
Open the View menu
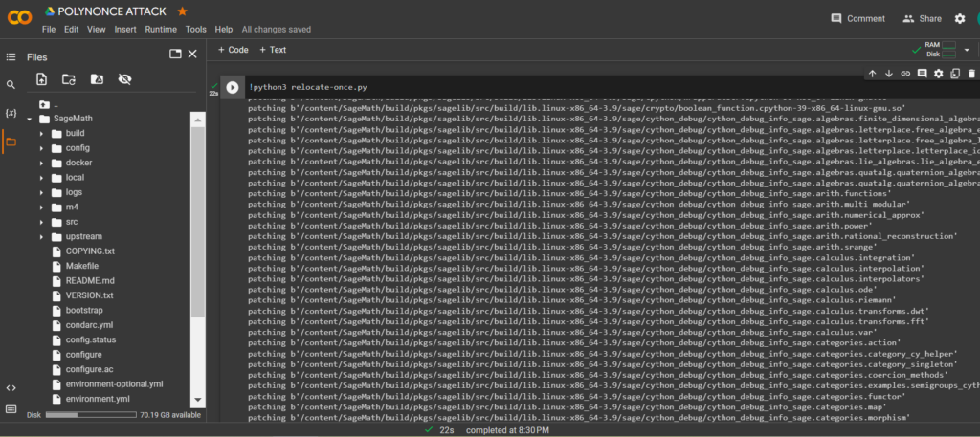click(97, 30)
